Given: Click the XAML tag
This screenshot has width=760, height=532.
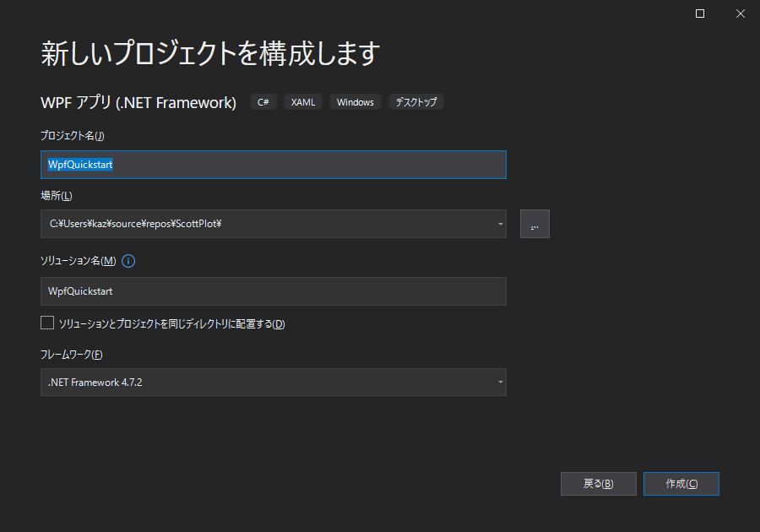Looking at the screenshot, I should (x=303, y=102).
